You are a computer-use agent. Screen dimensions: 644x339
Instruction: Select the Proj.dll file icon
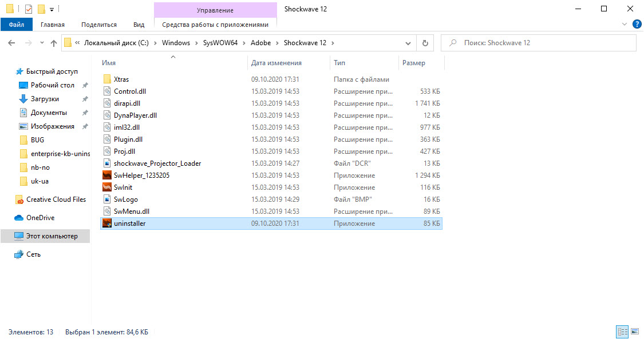coord(107,151)
